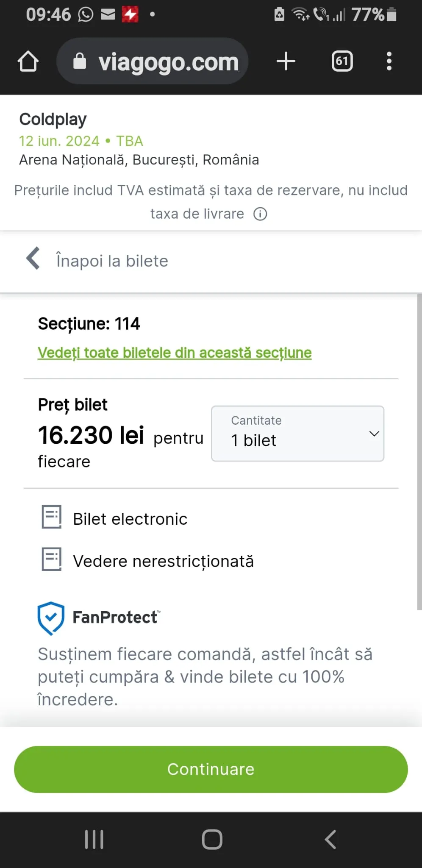The width and height of the screenshot is (422, 868).
Task: Tap Android recent apps navigation button
Action: [94, 839]
